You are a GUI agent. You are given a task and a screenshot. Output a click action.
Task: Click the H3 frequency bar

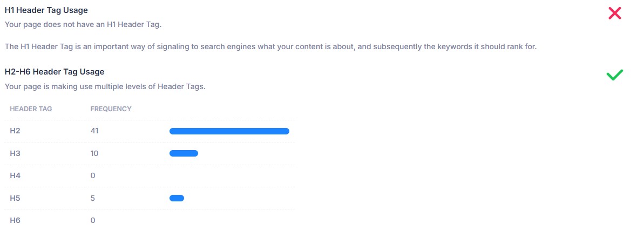pos(184,153)
